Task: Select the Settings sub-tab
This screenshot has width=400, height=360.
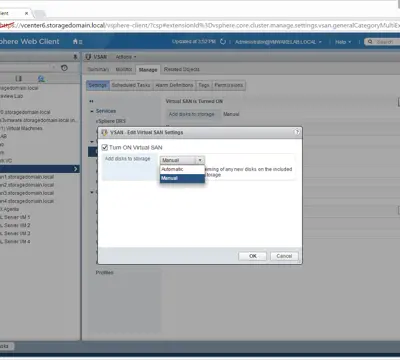Action: 98,85
